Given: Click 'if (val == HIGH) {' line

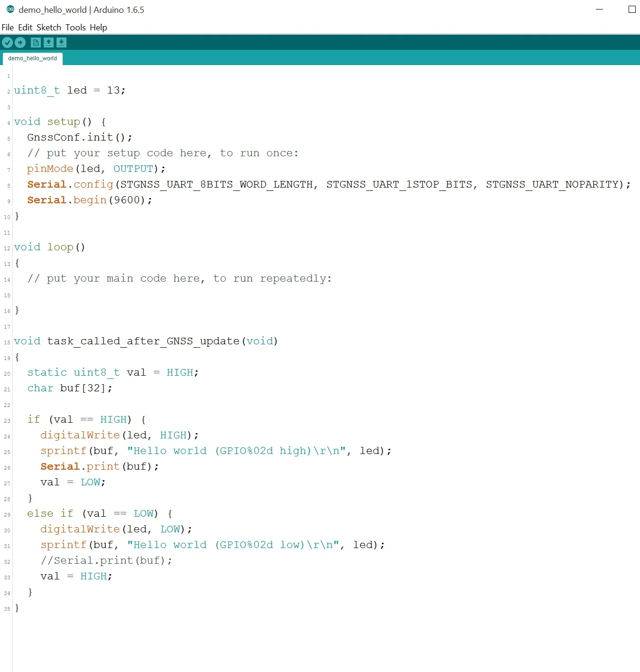Looking at the screenshot, I should [86, 419].
